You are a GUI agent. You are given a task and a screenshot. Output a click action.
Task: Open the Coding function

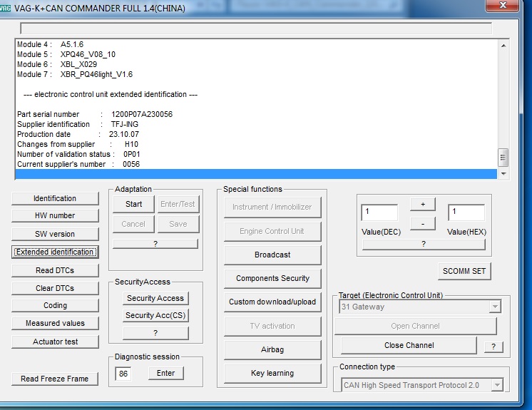tap(55, 305)
